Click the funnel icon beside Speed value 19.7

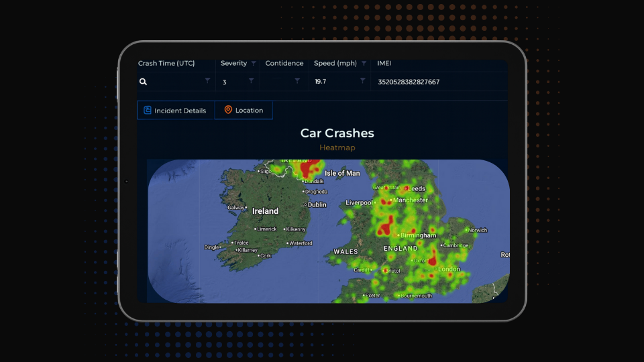tap(362, 81)
